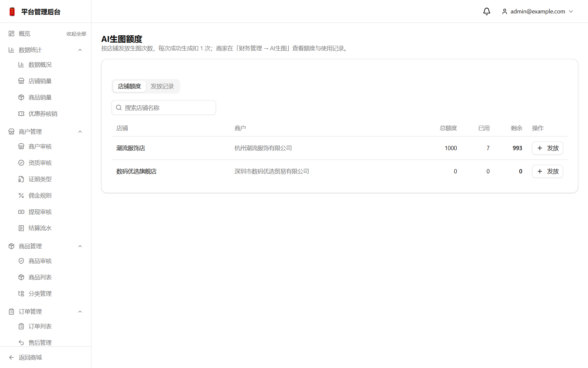
Task: Click 收起全部 to collapse all menus
Action: [76, 34]
